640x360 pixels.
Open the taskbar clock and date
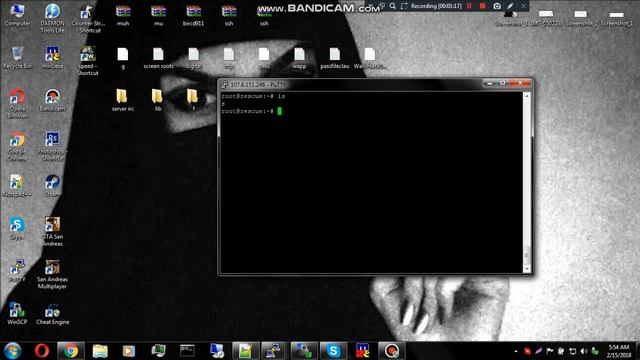(x=619, y=351)
